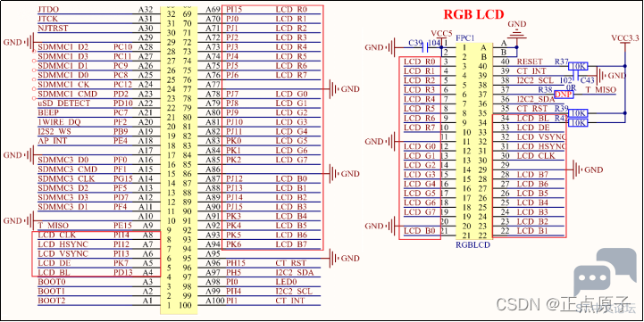This screenshot has height=322, width=644.
Task: Select pin name PJ0
Action: point(233,19)
